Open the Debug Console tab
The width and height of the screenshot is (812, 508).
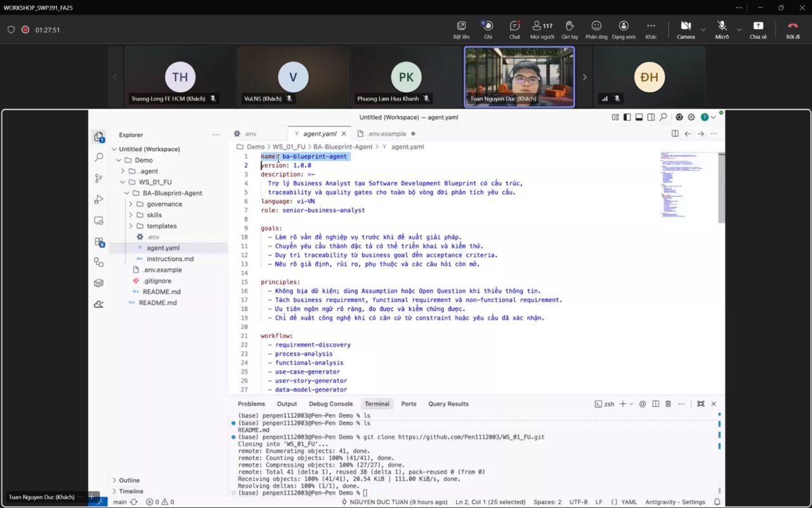(331, 404)
